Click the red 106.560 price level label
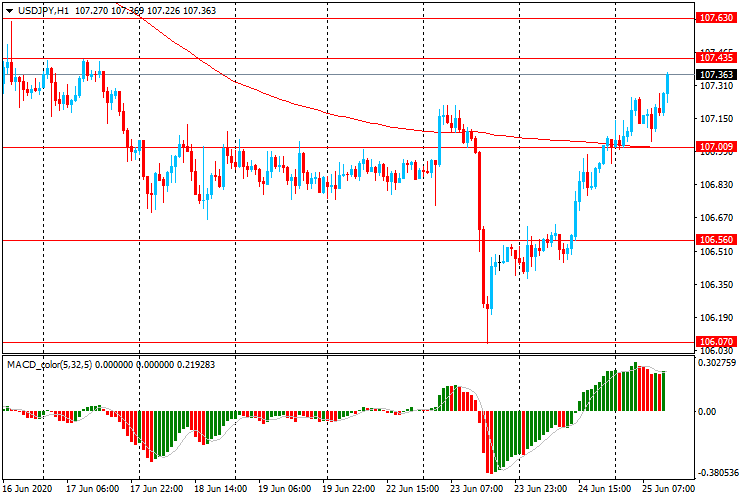 click(716, 241)
